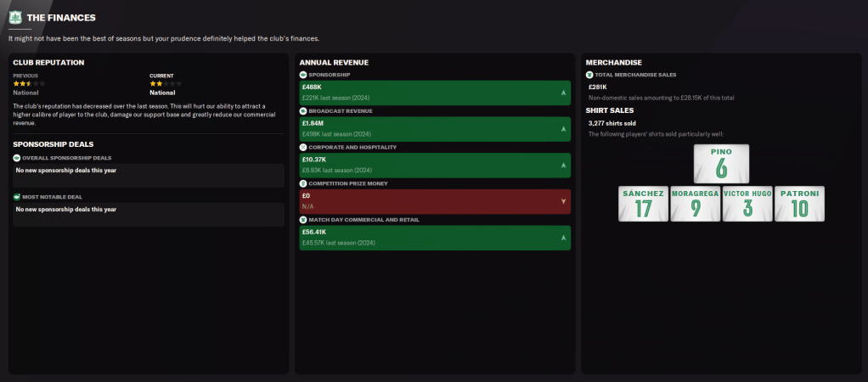This screenshot has width=868, height=382.
Task: Select the Patroni number 10 shirt
Action: (799, 205)
